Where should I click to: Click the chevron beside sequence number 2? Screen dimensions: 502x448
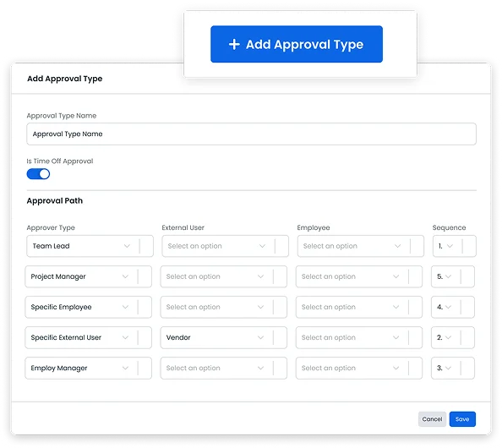tap(448, 337)
